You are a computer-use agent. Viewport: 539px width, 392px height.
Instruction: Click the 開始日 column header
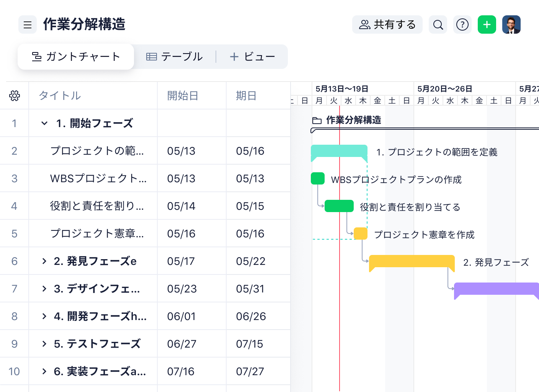point(183,96)
